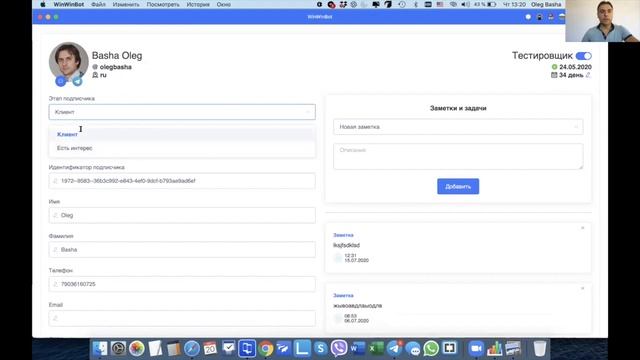The image size is (640, 360).
Task: Open Calendar from the Dock
Action: click(x=210, y=348)
